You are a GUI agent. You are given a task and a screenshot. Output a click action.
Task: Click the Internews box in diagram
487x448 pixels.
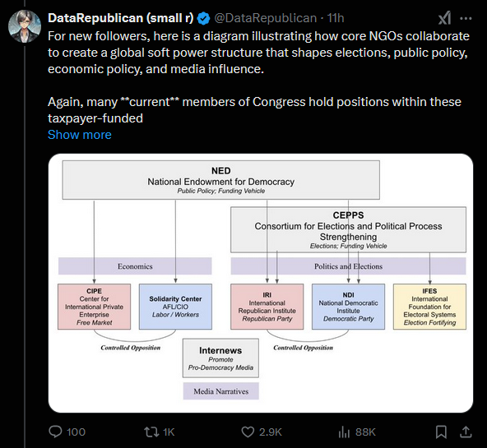pos(220,358)
